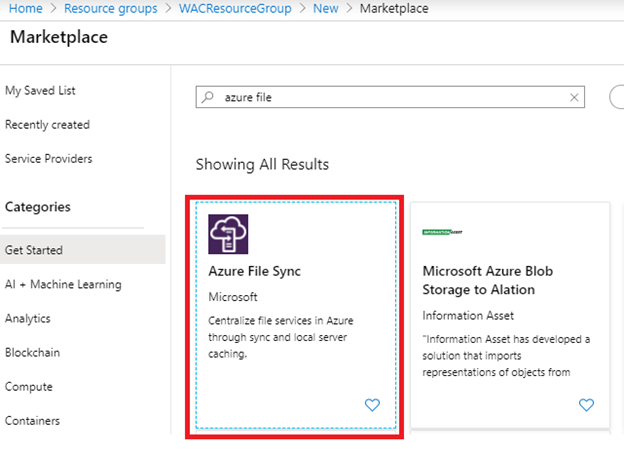Favorite the Blob Storage to Alation card
Viewport: 624px width, 452px height.
[x=586, y=405]
